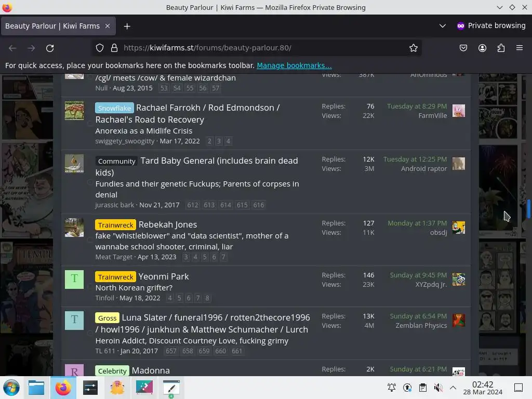
Task: Click the Celebrity prefix label
Action: pyautogui.click(x=112, y=371)
